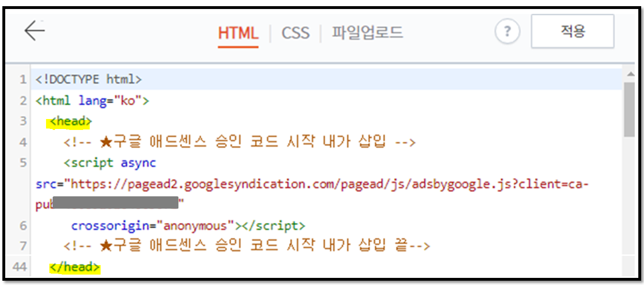Viewport: 644px width, 285px height.
Task: Place cursor on <html lang="ko"> line
Action: click(93, 101)
